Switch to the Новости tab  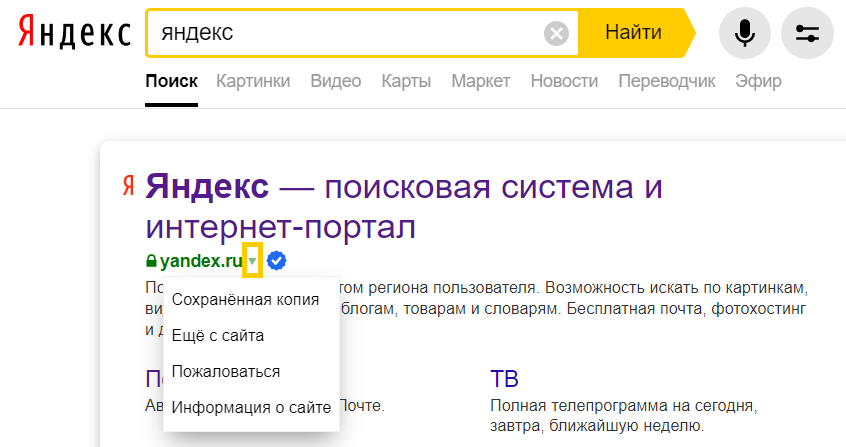tap(564, 81)
